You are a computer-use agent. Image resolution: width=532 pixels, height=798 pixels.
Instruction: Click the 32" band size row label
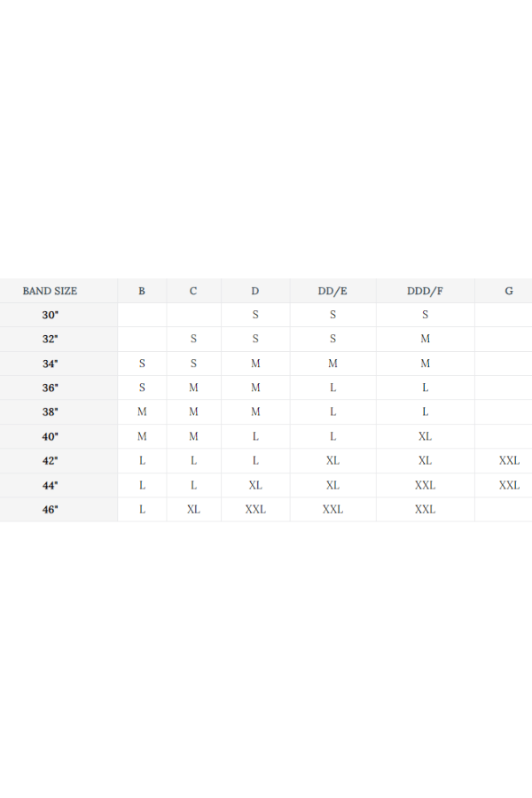point(50,340)
